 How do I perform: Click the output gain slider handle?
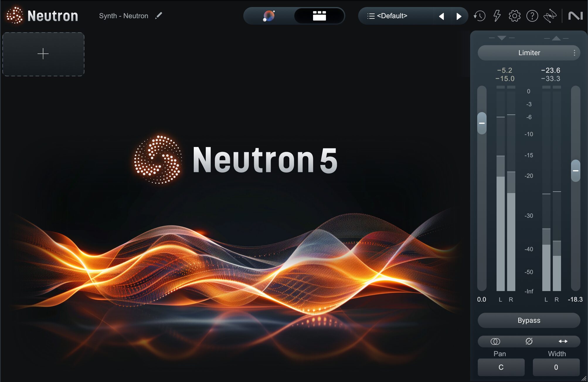[575, 171]
